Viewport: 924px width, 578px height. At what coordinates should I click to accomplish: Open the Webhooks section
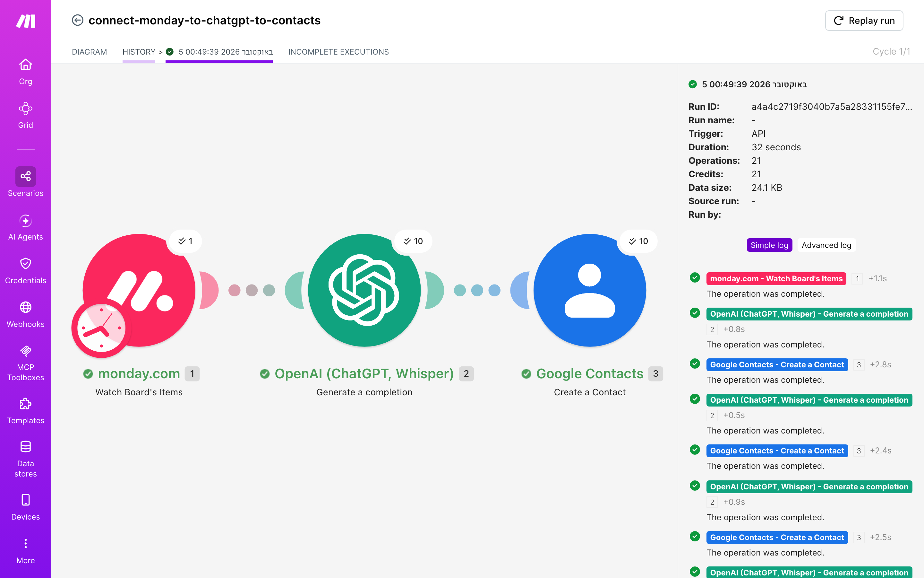coord(26,314)
